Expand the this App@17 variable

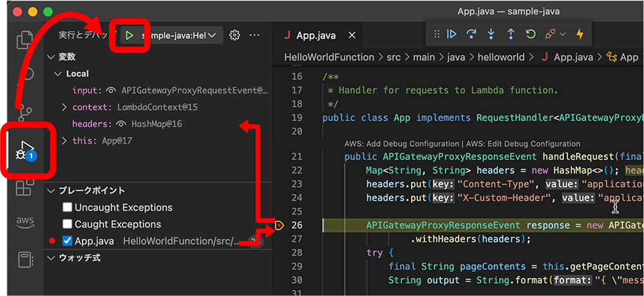pyautogui.click(x=64, y=141)
